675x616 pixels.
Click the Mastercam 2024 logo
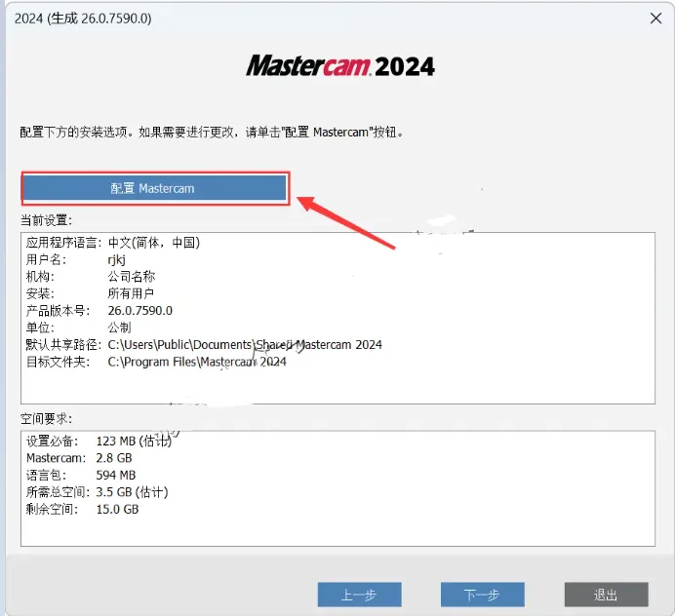340,66
